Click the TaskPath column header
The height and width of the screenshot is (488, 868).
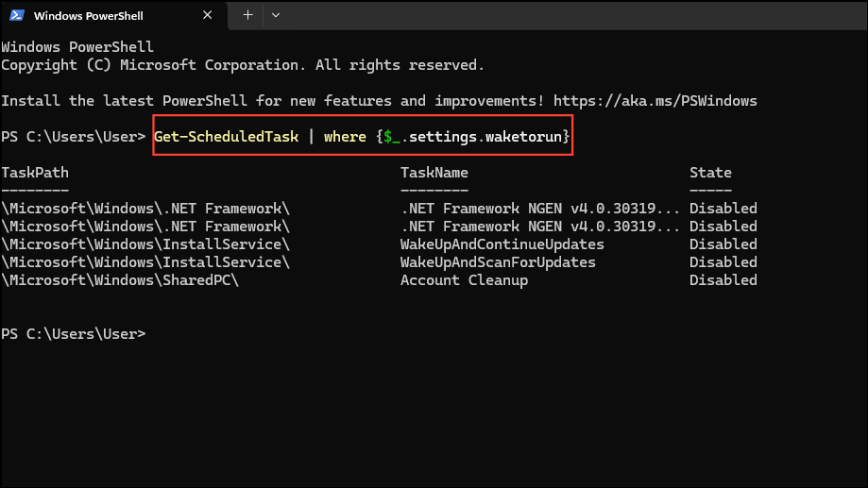point(35,173)
